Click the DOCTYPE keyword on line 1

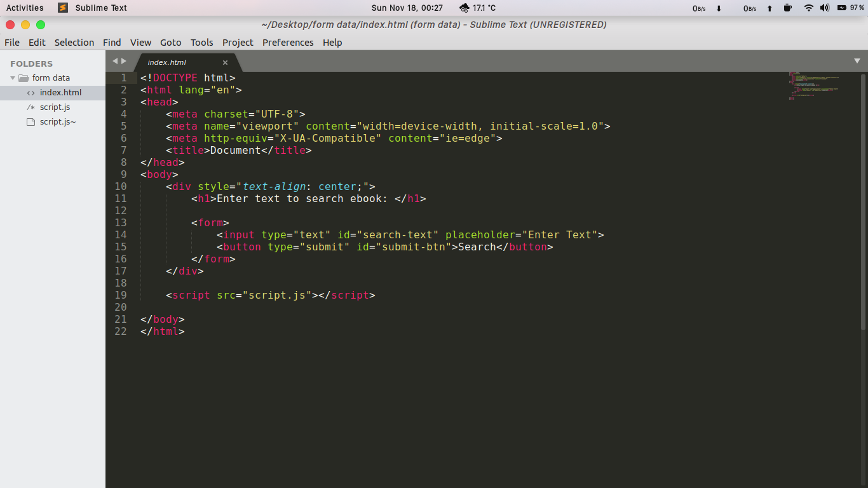[175, 78]
